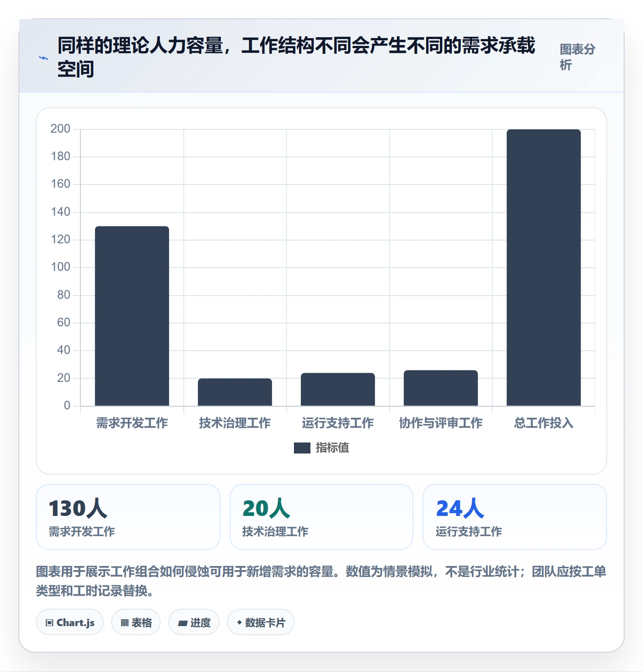Click the 总工作投入 x-axis label
643x672 pixels.
tap(543, 423)
